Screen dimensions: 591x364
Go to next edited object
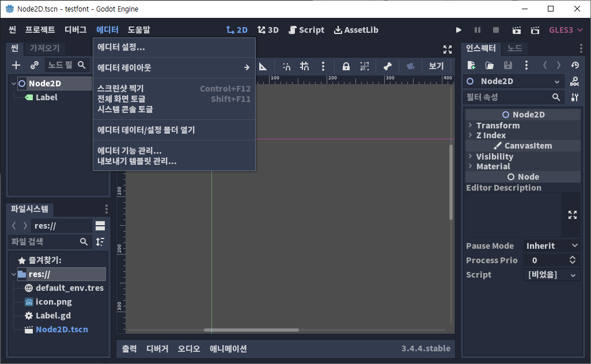tap(559, 65)
